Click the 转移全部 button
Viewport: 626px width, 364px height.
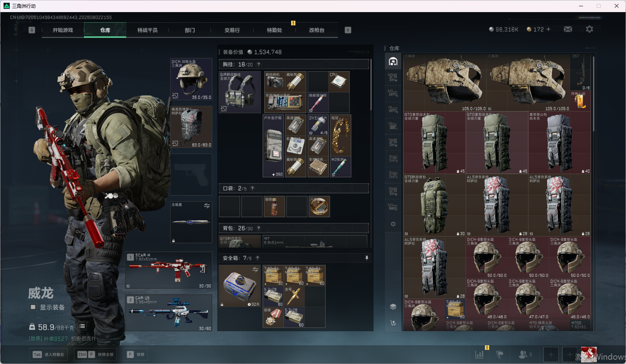tap(96, 355)
